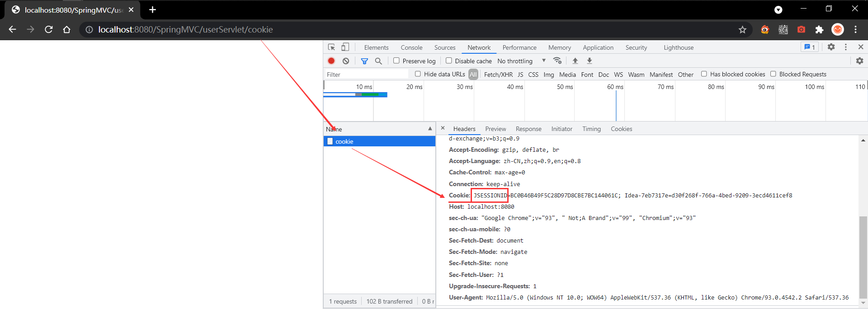Open network conditions wifi icon
868x309 pixels.
pyautogui.click(x=557, y=61)
